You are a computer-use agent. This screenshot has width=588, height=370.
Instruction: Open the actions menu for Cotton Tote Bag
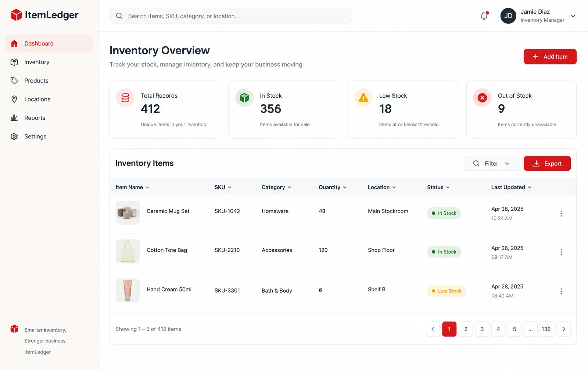561,252
